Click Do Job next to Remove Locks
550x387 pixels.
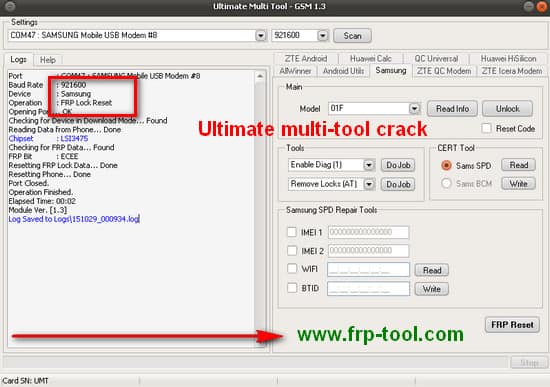pos(398,184)
